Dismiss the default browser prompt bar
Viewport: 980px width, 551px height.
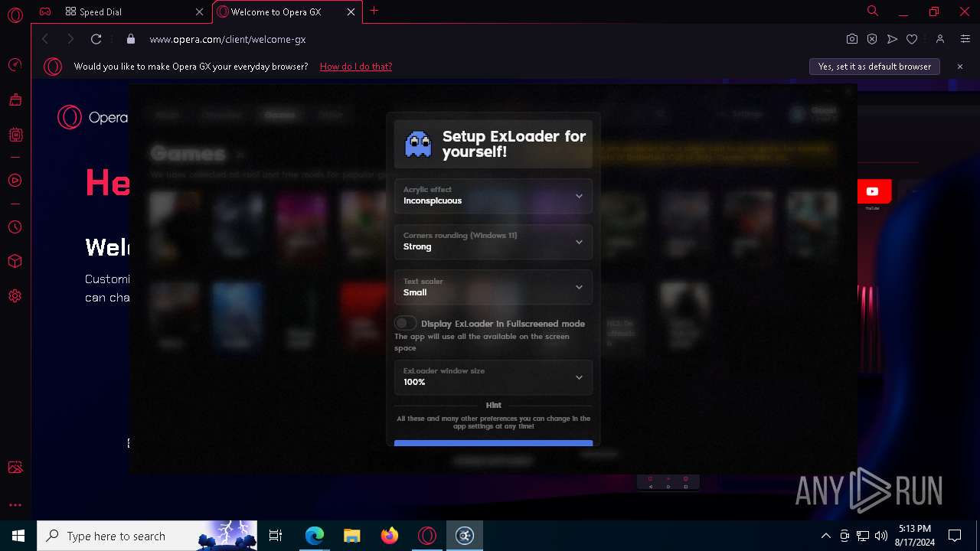[959, 67]
